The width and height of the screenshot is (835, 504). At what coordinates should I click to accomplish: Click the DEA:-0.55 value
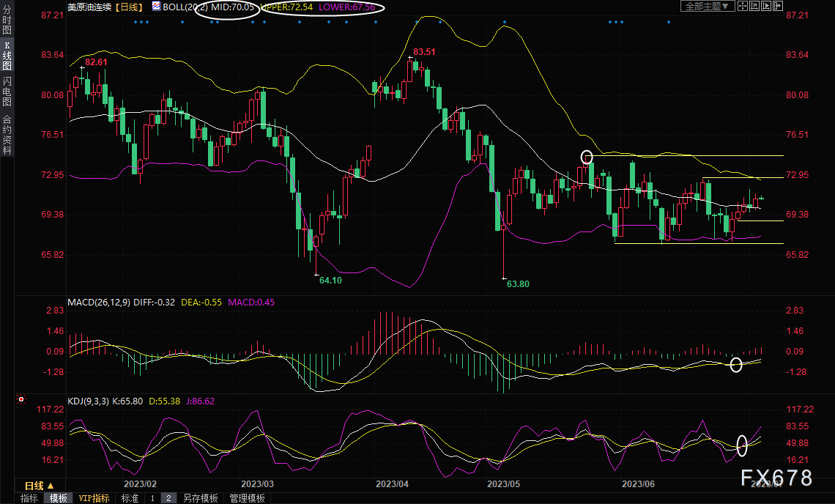[201, 302]
